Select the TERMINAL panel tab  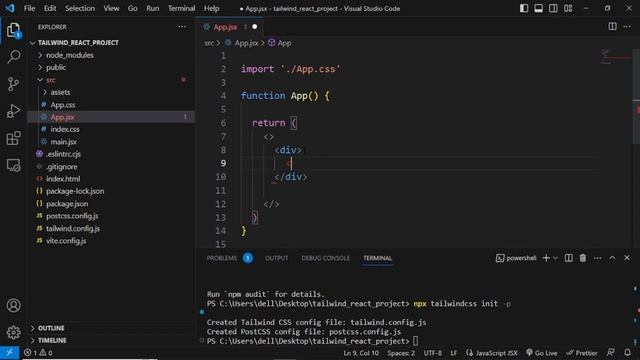tap(378, 258)
